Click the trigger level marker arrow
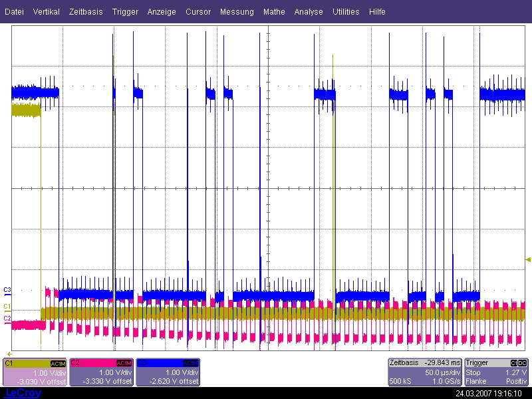The width and height of the screenshot is (532, 399). click(528, 260)
